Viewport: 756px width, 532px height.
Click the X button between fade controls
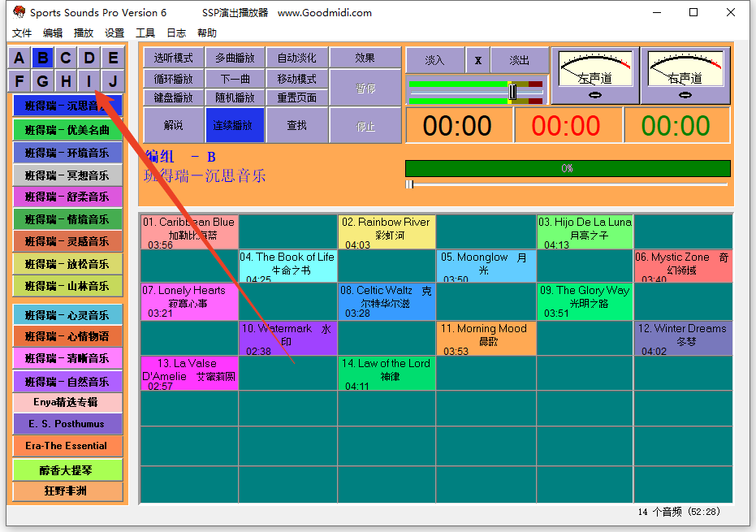click(478, 60)
